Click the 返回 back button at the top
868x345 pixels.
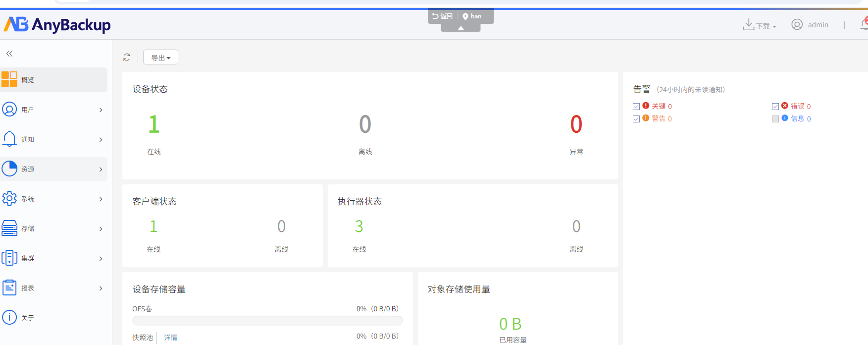coord(443,16)
